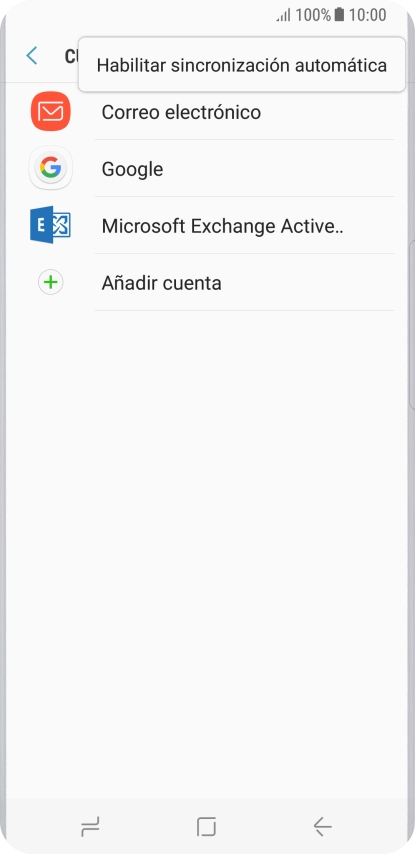Open the Correo electrónico account entry
415x854 pixels.
208,112
